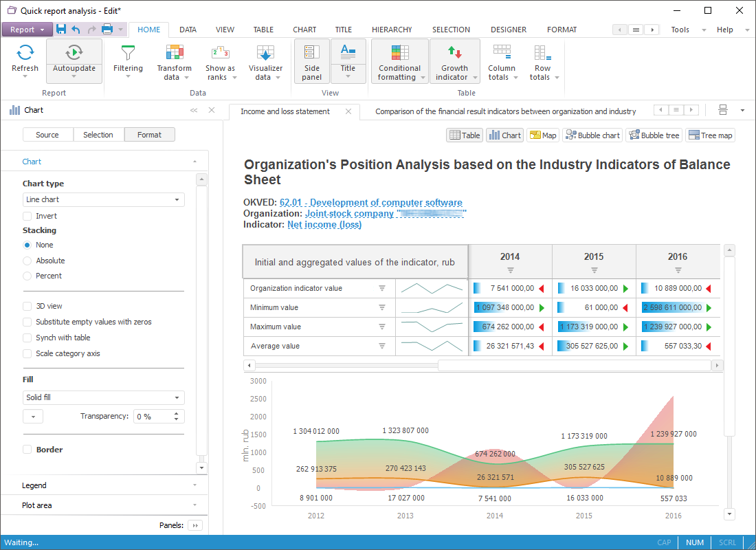Switch to the Selection panel tab

[98, 135]
